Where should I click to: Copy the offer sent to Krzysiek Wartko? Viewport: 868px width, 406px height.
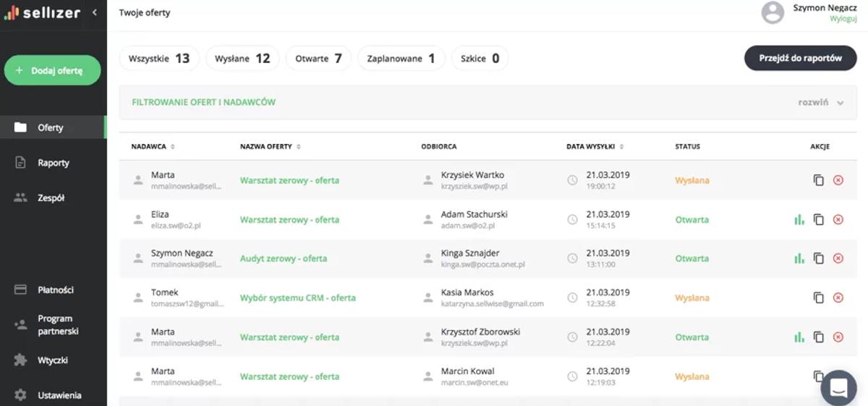tap(819, 180)
